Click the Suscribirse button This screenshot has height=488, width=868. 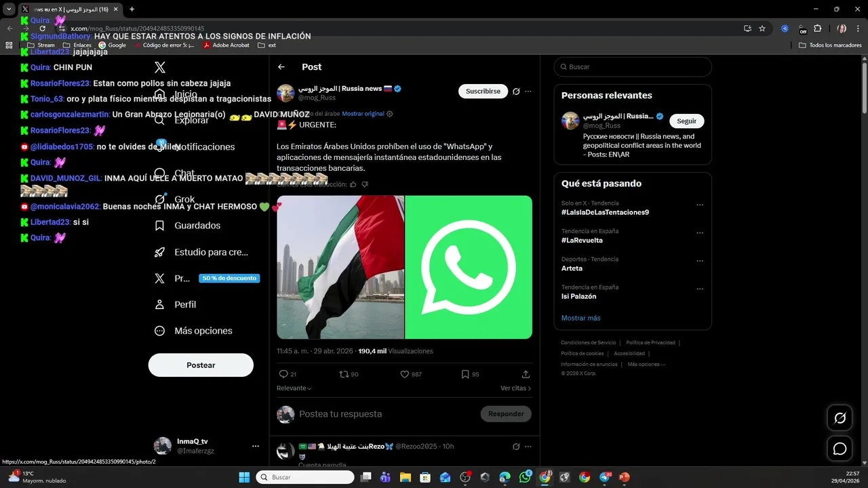pos(483,91)
